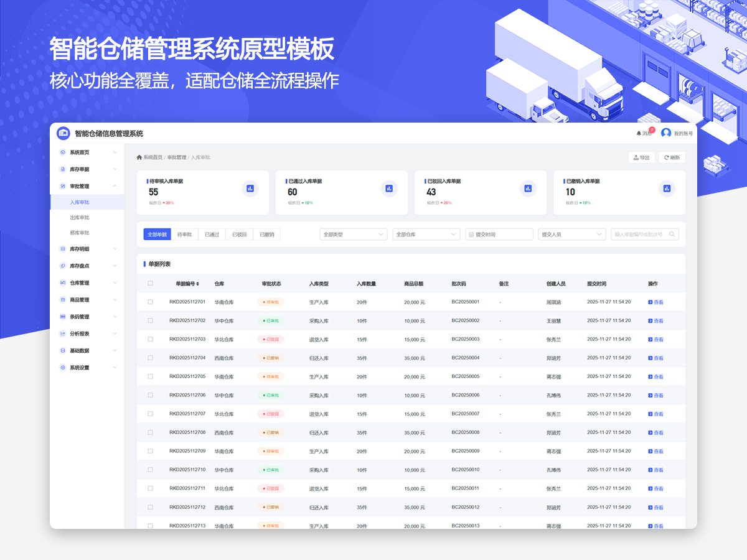The width and height of the screenshot is (747, 560).
Task: Open 查看 link for RKD2025112702
Action: tap(655, 321)
